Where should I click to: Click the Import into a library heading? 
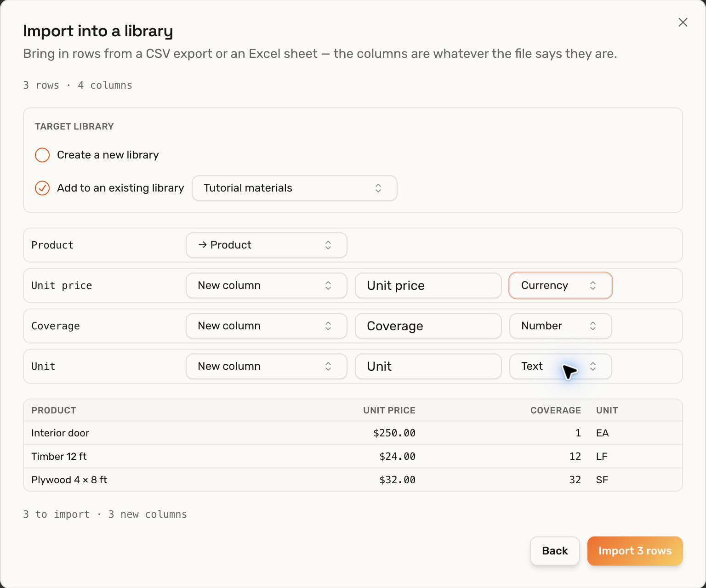coord(98,31)
